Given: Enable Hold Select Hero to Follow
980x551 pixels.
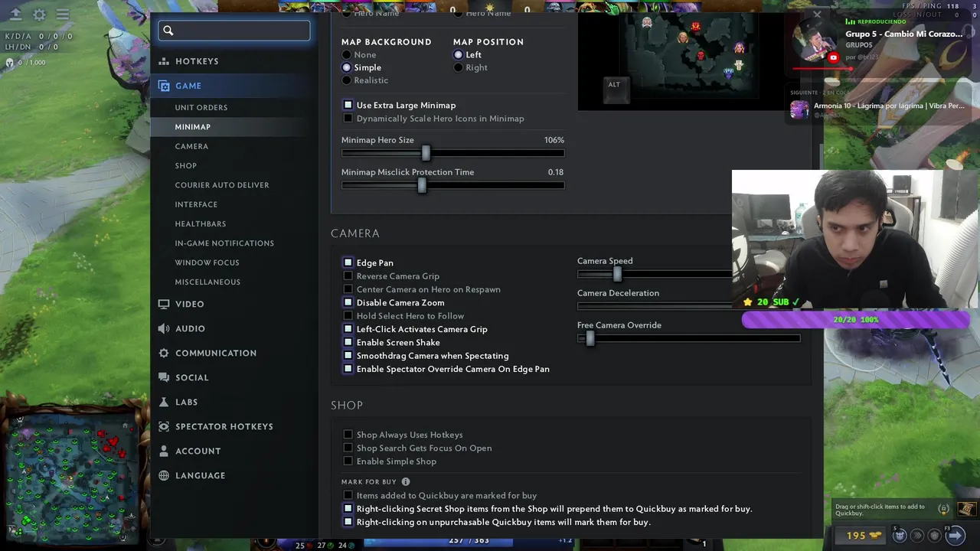Looking at the screenshot, I should [x=348, y=315].
